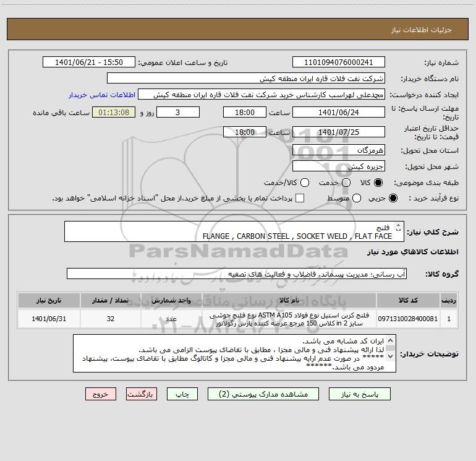Click the deadline time field 18:00 beside 1401/06/24
The width and height of the screenshot is (476, 461).
(x=245, y=112)
